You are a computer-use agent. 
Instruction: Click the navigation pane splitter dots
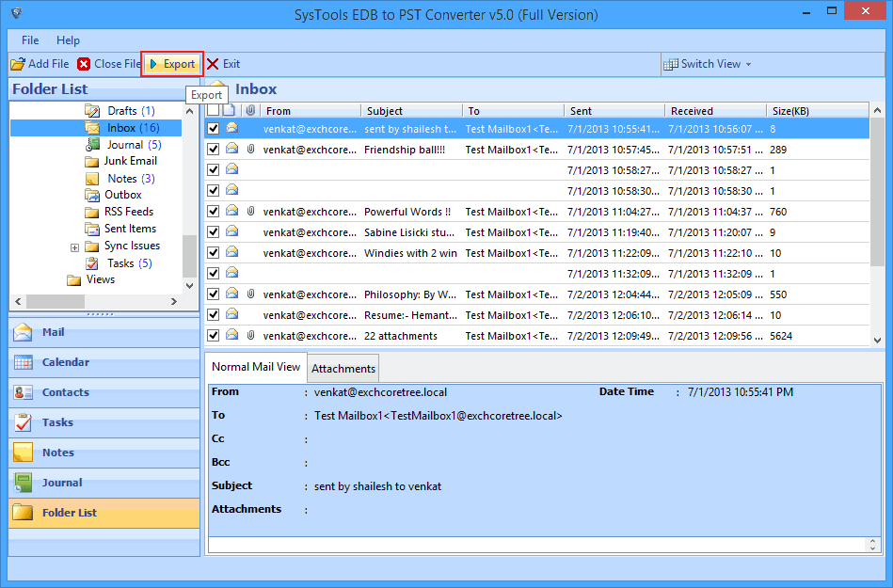tap(100, 314)
